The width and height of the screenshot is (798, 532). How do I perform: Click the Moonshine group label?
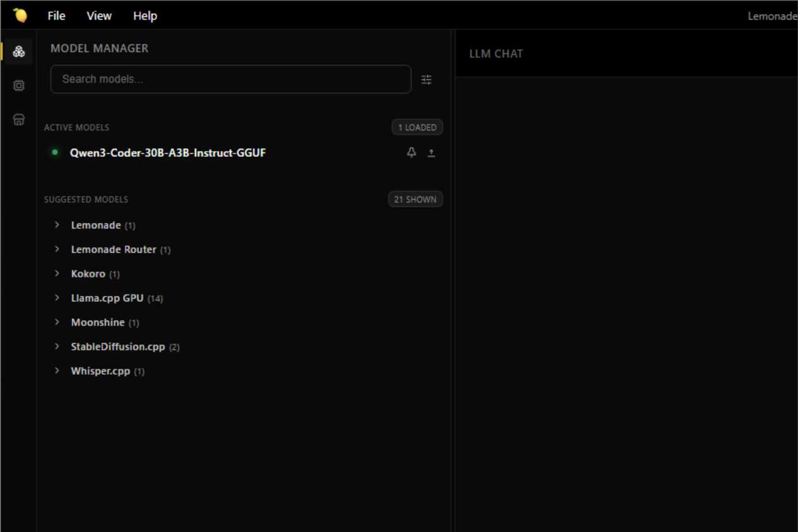[98, 322]
